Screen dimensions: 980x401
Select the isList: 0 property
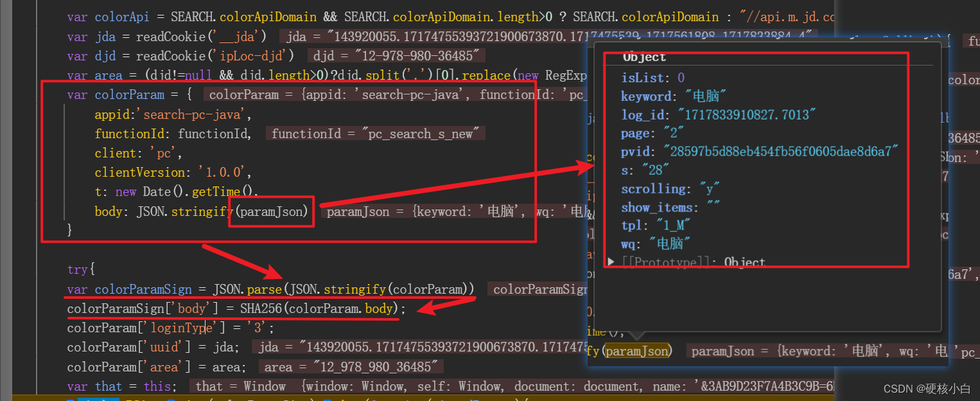point(652,78)
